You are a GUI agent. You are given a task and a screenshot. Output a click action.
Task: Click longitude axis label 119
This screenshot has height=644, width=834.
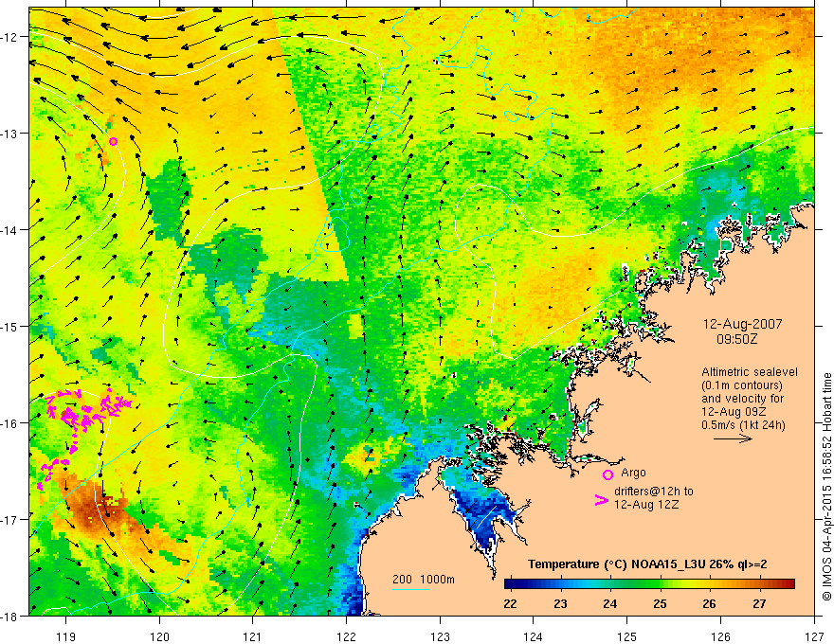66,636
